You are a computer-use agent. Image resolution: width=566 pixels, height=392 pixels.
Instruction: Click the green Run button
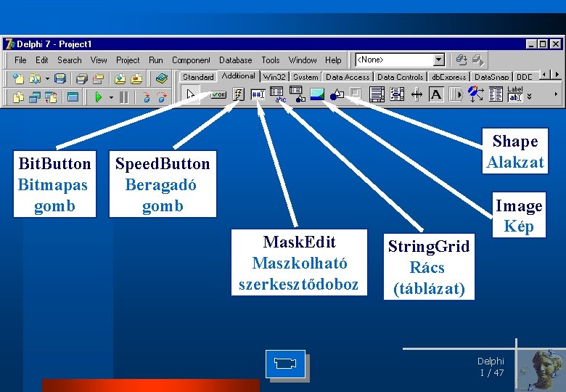98,97
